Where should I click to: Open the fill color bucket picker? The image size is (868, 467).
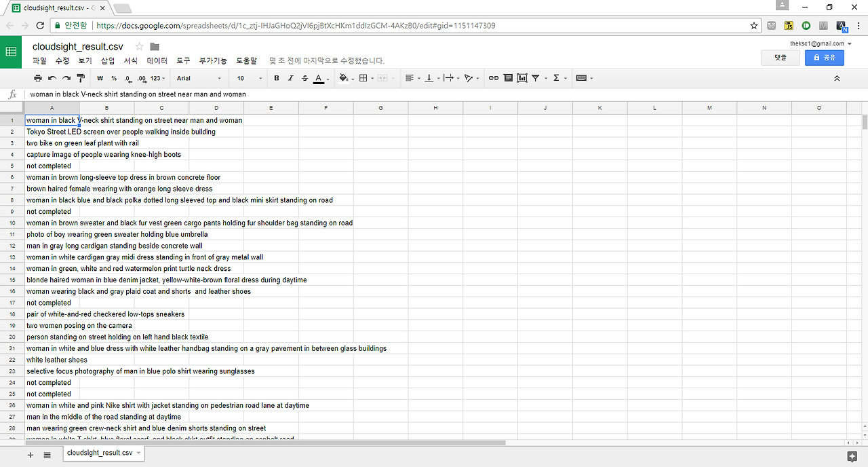point(345,79)
